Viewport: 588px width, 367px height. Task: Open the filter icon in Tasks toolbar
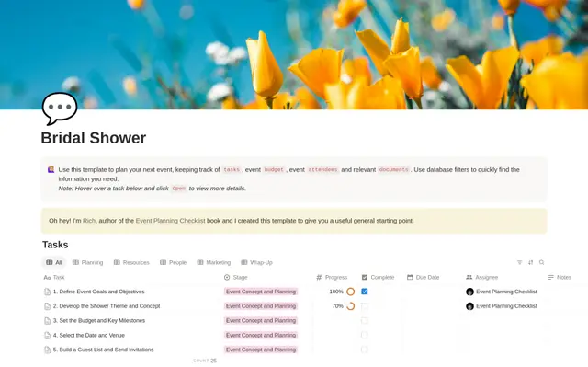coord(519,262)
